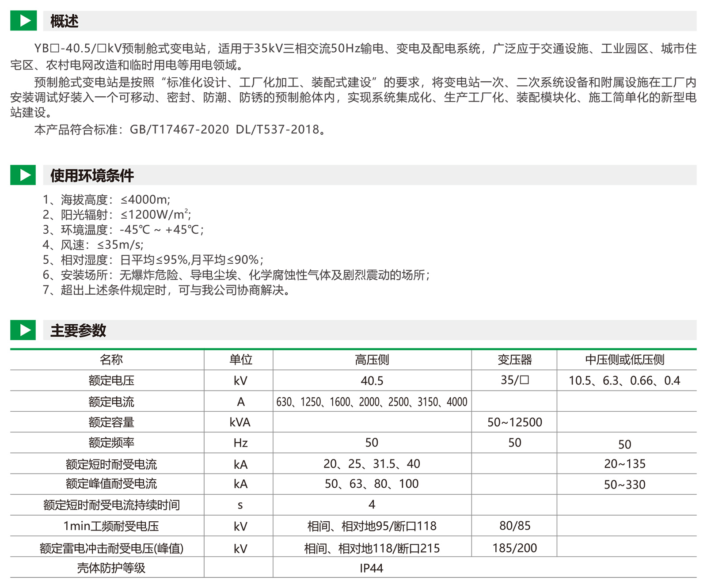Click the 50~12500 rated capacity cell
Viewport: 707px width, 588px height.
pyautogui.click(x=514, y=422)
